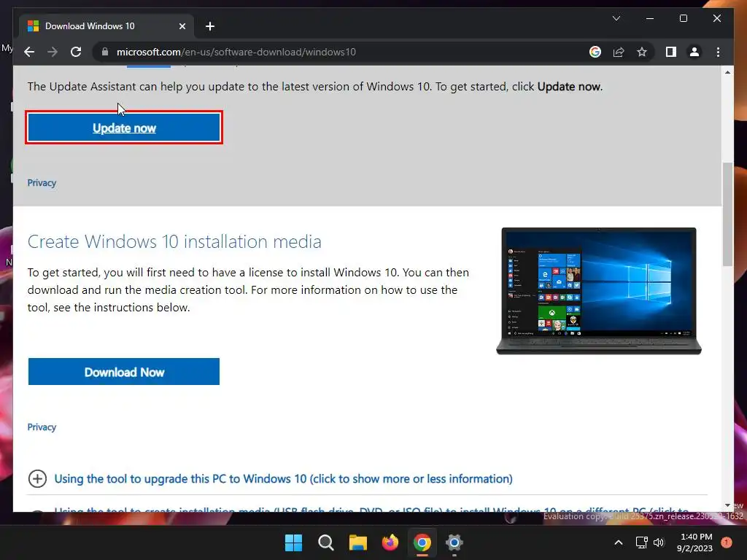The image size is (747, 560).
Task: Open the notification badge
Action: pos(727,542)
